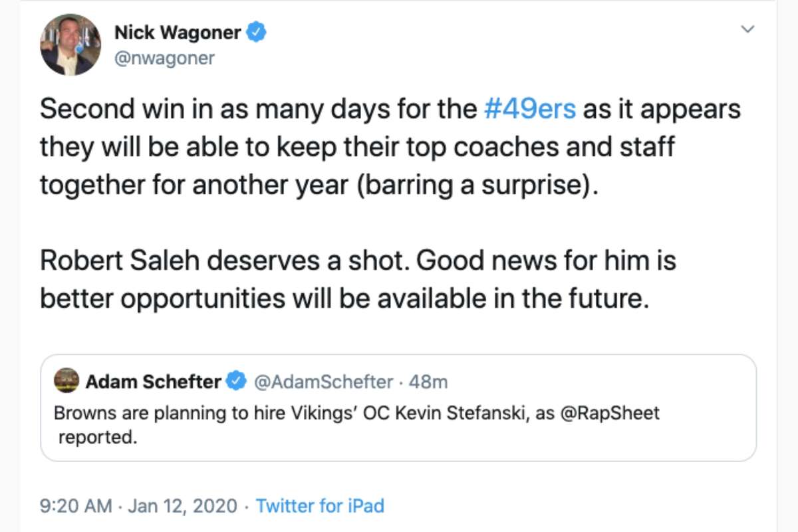Open the tweet options caret menu

point(747,29)
